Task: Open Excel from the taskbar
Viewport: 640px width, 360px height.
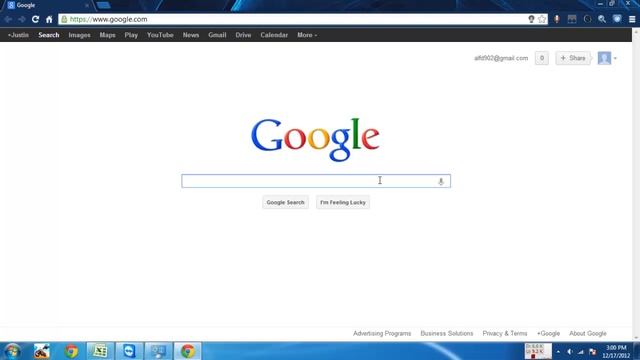Action: (x=100, y=351)
